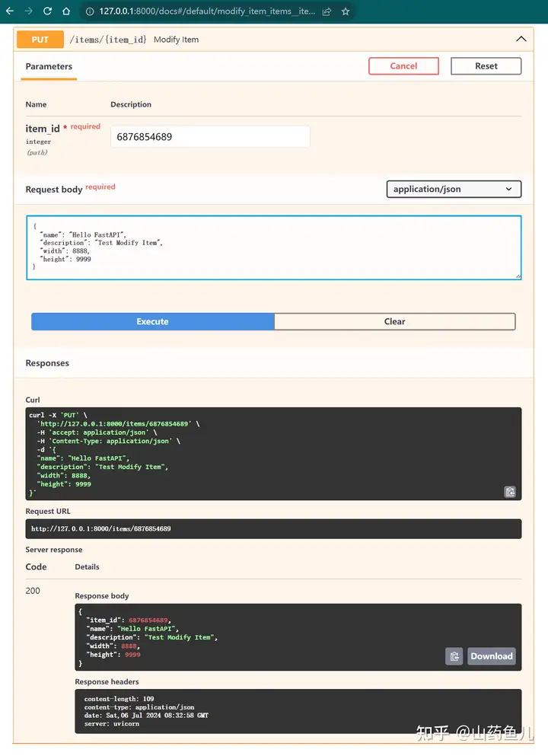Select the 200 response code
Viewport: 548px width, 756px height.
33,591
